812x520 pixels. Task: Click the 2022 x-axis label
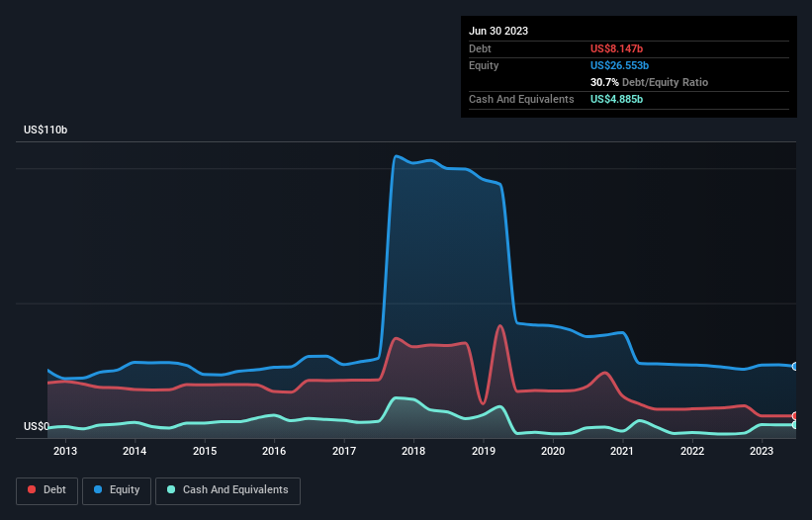(692, 451)
